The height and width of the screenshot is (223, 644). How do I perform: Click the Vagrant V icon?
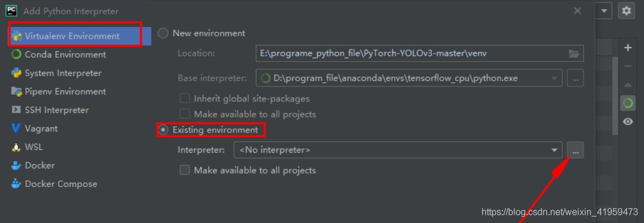tap(17, 128)
